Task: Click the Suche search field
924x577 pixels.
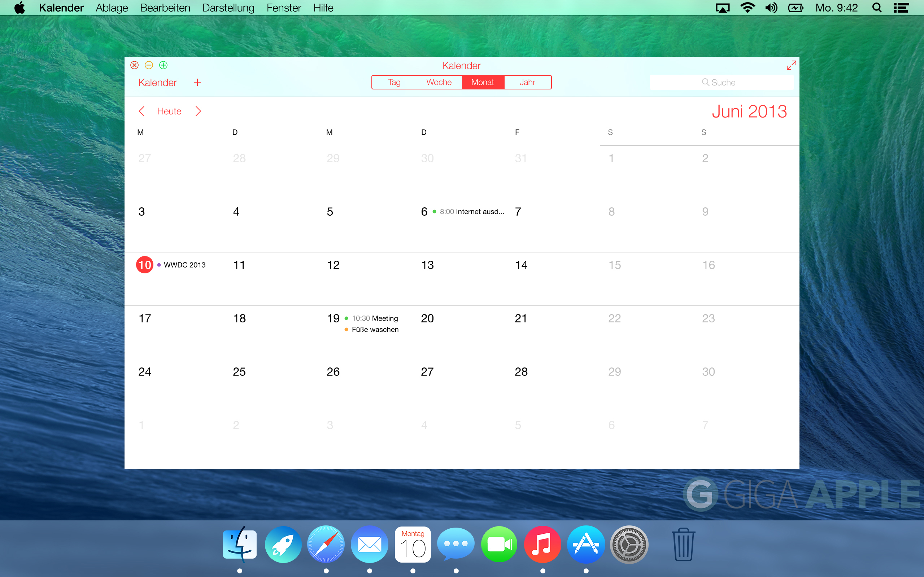Action: tap(721, 83)
